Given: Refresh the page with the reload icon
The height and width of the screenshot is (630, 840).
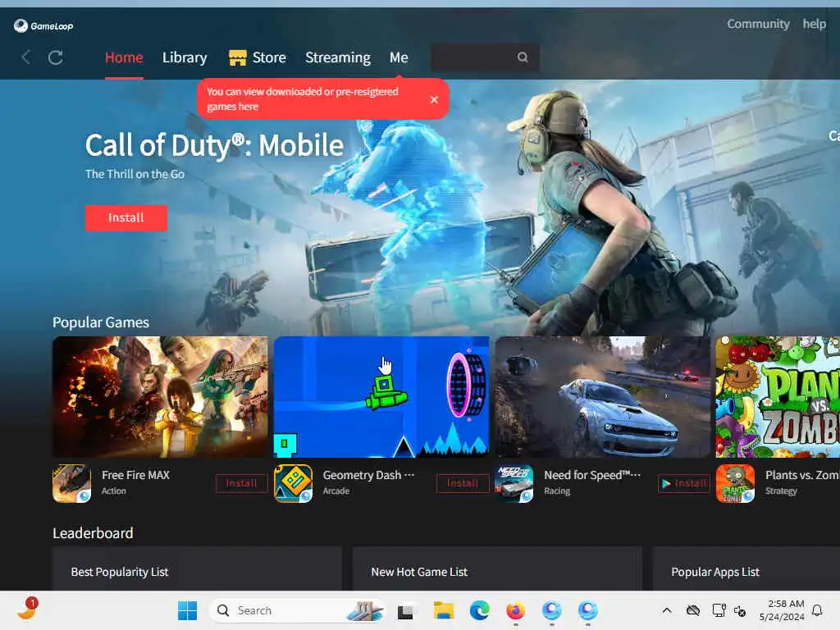Looking at the screenshot, I should [56, 57].
